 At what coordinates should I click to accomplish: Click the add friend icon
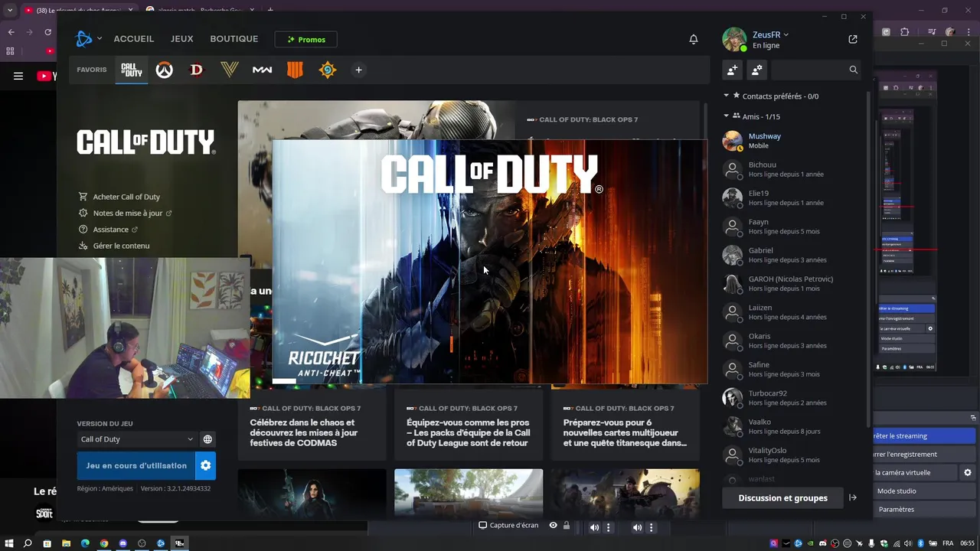point(733,70)
